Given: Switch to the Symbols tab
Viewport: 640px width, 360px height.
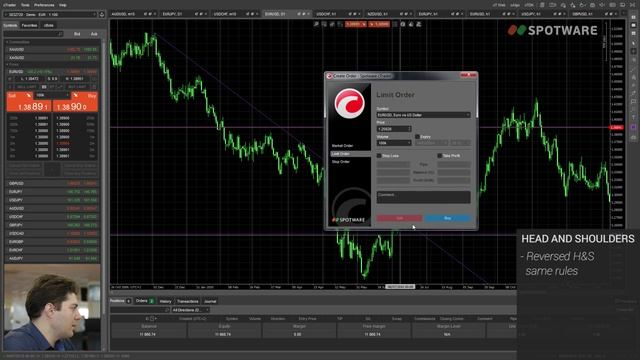Looking at the screenshot, I should [x=10, y=25].
